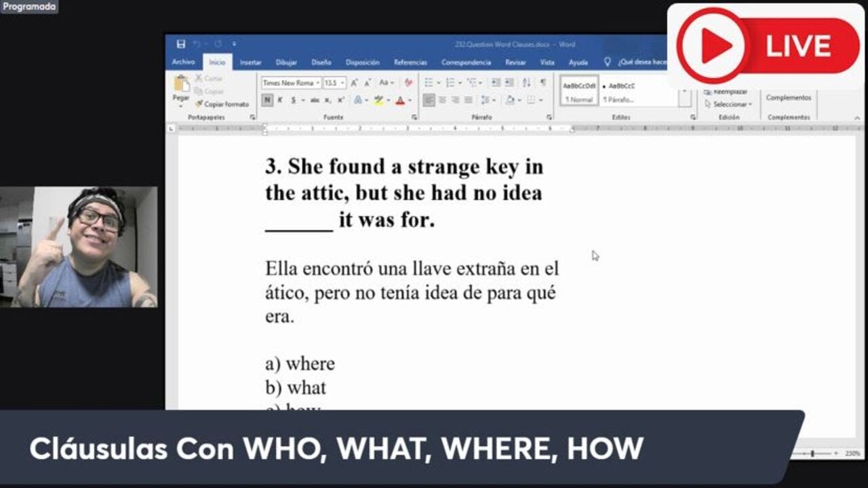
Task: Justify the paragraph text
Action: point(468,100)
